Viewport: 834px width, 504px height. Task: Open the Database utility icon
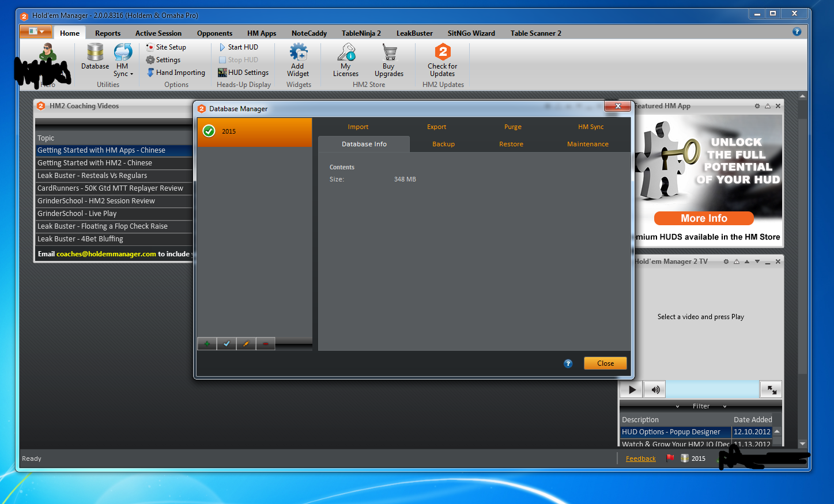[95, 56]
